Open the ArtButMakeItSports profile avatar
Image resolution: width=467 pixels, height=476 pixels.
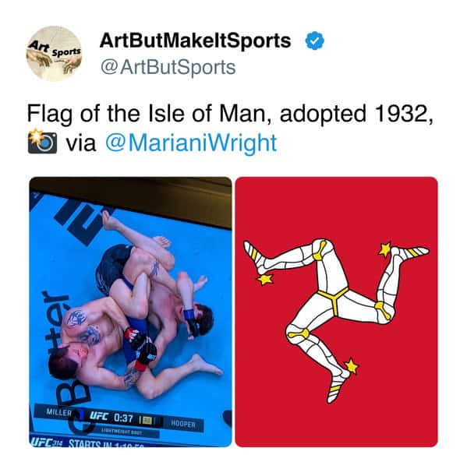[x=54, y=54]
